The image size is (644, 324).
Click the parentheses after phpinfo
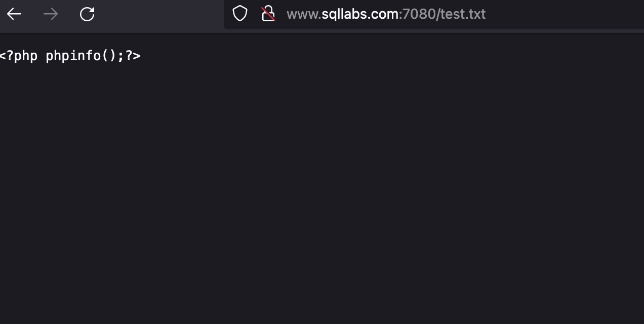point(109,56)
